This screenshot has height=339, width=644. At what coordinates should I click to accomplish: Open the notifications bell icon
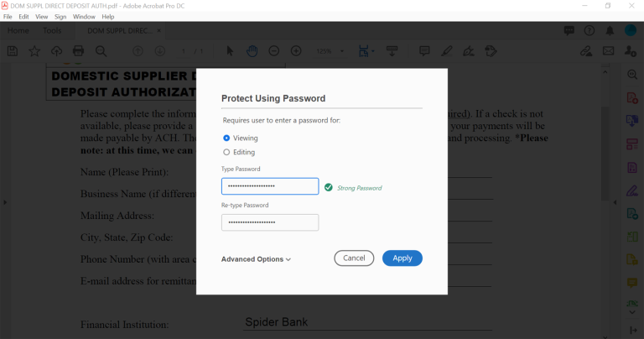click(609, 31)
